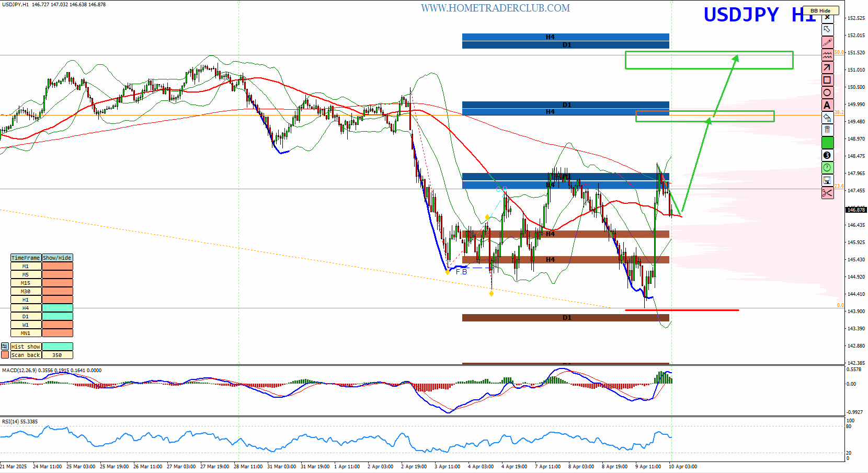The image size is (868, 473).
Task: Click the salmon square beside Scan back
Action: tap(5, 355)
